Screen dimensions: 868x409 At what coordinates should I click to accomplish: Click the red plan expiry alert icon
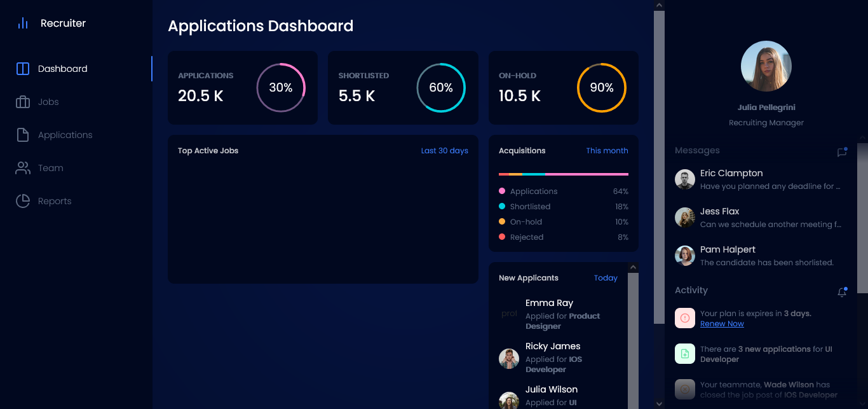pyautogui.click(x=684, y=318)
